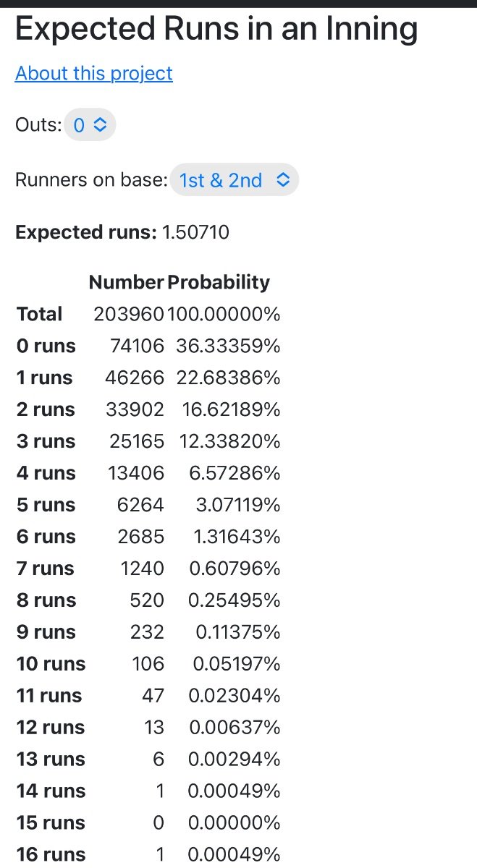Screen dimensions: 477x868
Task: Click the chevron arrows beside 1st & 2nd
Action: pos(283,179)
